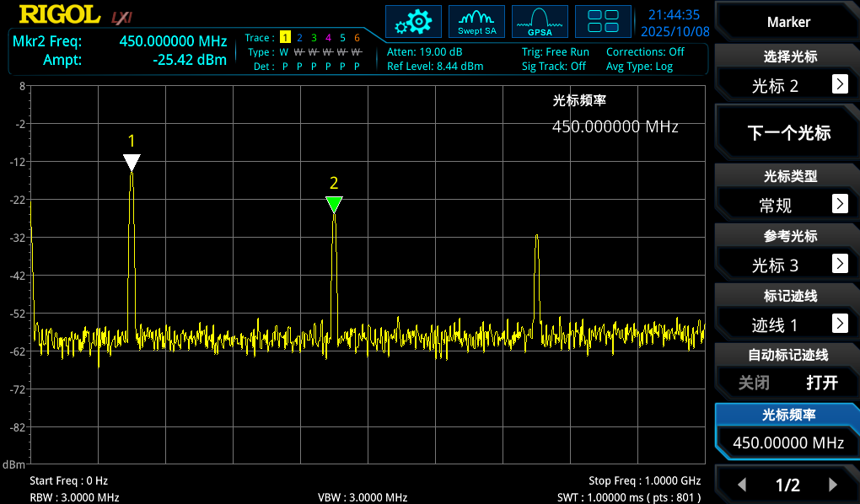
Task: Go to next menu page arrow
Action: point(833,485)
